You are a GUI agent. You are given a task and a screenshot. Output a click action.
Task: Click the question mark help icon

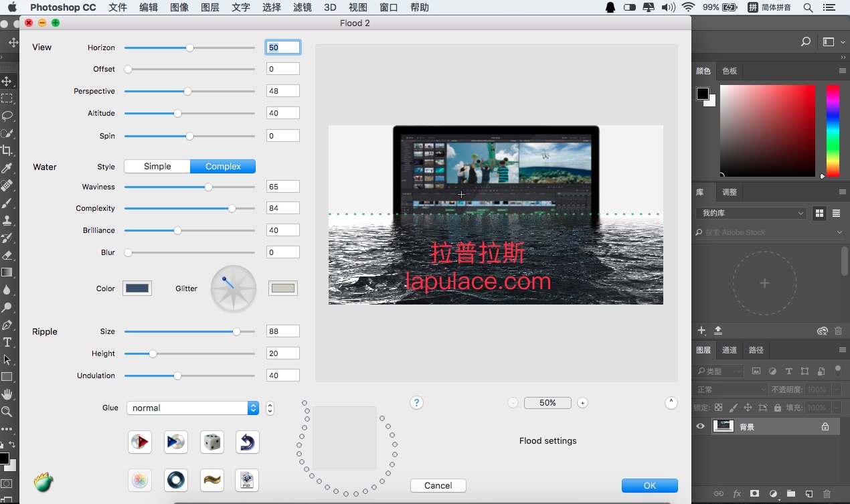[x=416, y=402]
